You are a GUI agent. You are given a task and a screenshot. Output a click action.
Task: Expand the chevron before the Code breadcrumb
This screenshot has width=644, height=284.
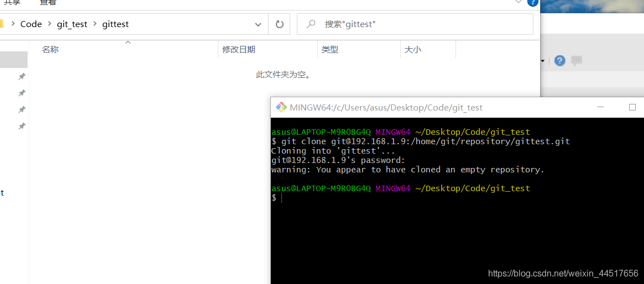pyautogui.click(x=12, y=24)
